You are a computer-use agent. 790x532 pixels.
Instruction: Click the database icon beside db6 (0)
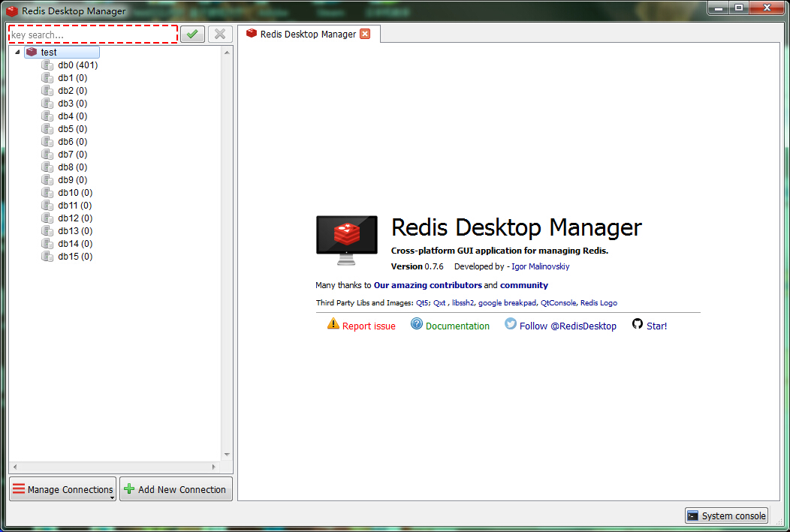click(x=47, y=141)
